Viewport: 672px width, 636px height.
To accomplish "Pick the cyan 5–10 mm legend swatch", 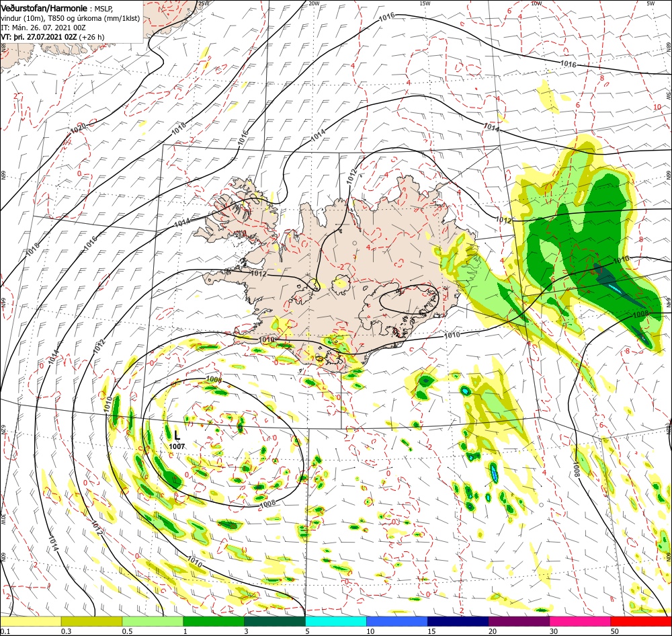I will pos(336,621).
